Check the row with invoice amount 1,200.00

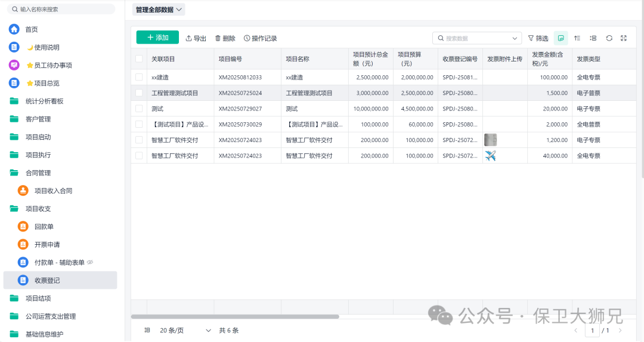[139, 140]
